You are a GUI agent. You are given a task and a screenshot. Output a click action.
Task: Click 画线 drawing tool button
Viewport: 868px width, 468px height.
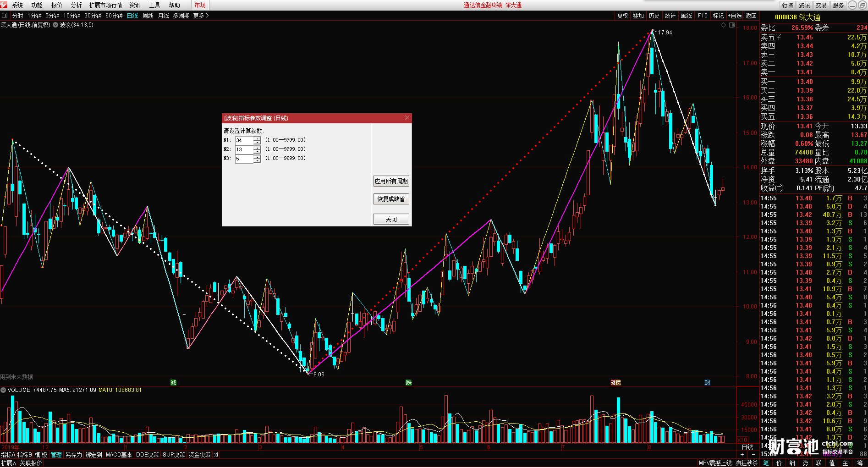pyautogui.click(x=687, y=16)
